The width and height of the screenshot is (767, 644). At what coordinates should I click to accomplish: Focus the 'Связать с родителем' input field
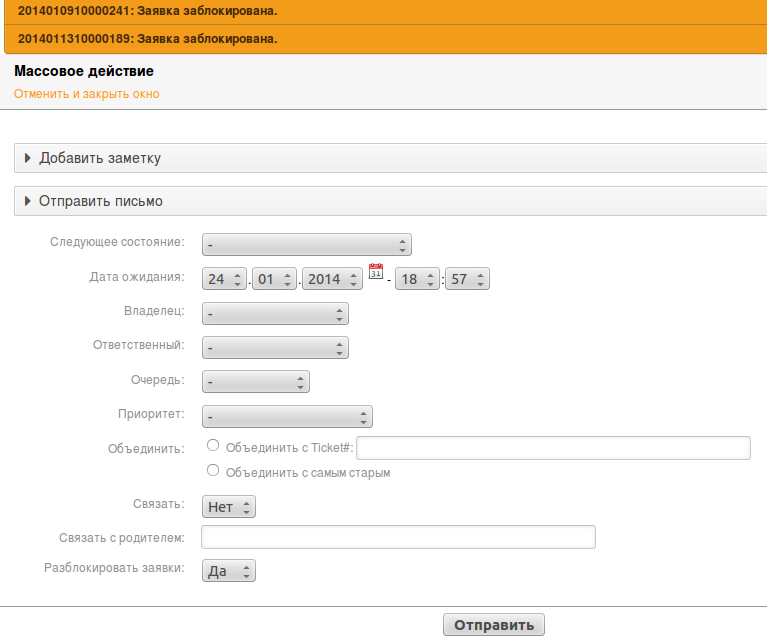click(398, 537)
